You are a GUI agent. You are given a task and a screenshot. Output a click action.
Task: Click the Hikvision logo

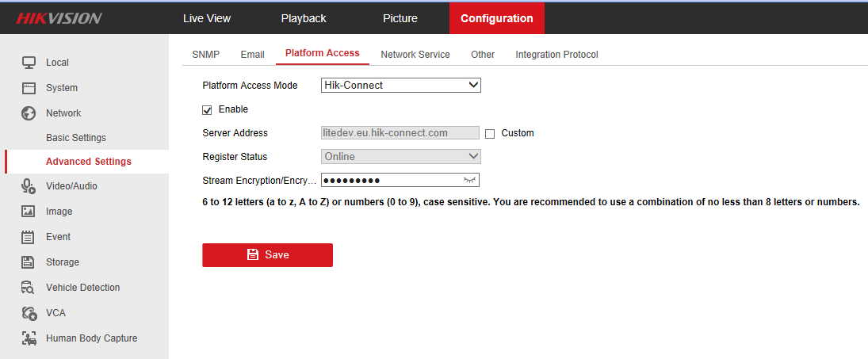(59, 18)
